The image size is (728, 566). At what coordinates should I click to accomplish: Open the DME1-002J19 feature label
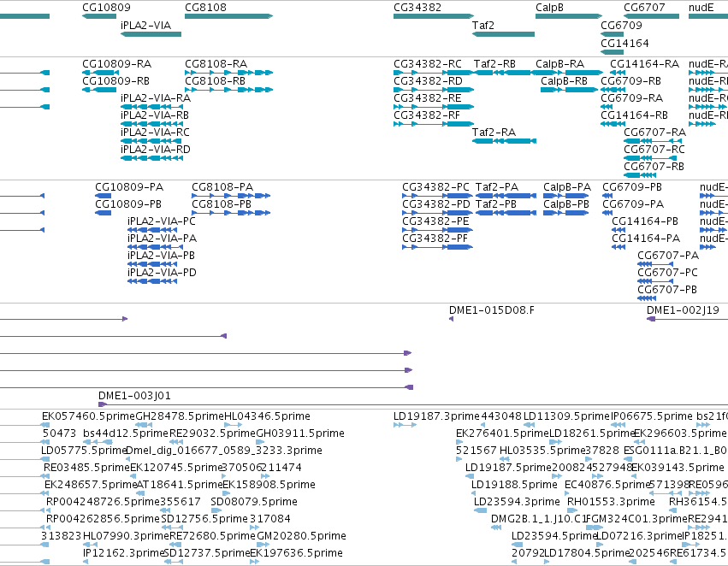tap(683, 310)
